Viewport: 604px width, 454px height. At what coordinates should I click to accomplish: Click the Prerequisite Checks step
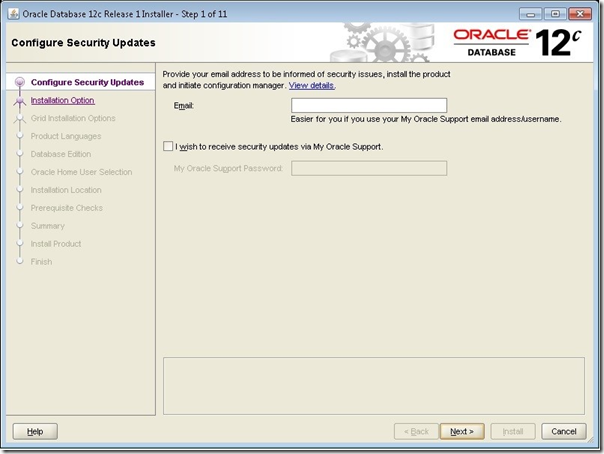point(67,208)
